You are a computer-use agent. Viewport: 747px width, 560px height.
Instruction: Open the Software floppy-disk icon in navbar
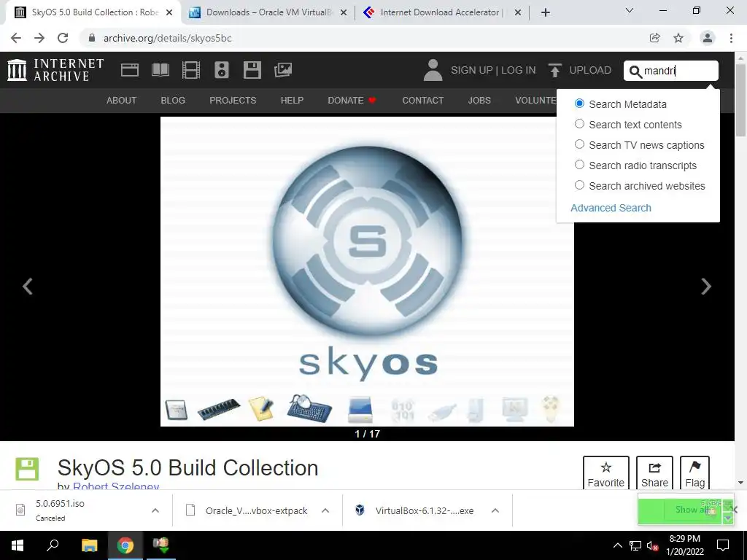(252, 70)
